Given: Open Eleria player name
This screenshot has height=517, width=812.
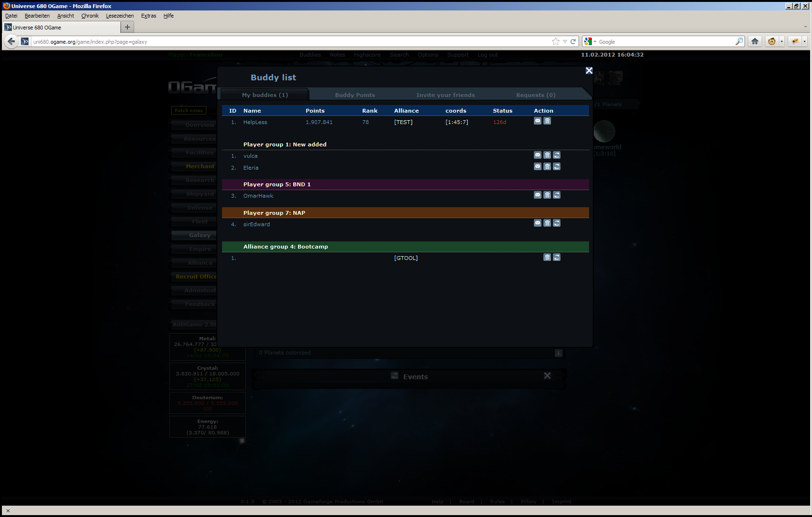Looking at the screenshot, I should 251,168.
